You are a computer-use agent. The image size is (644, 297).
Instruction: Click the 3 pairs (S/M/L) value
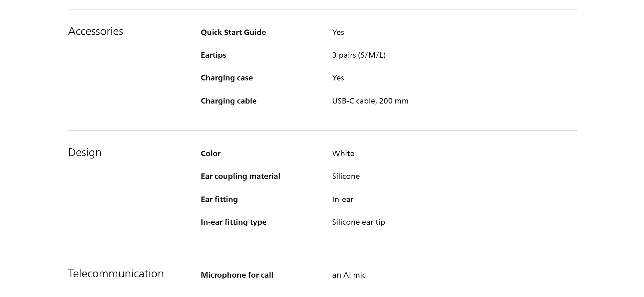[x=359, y=55]
